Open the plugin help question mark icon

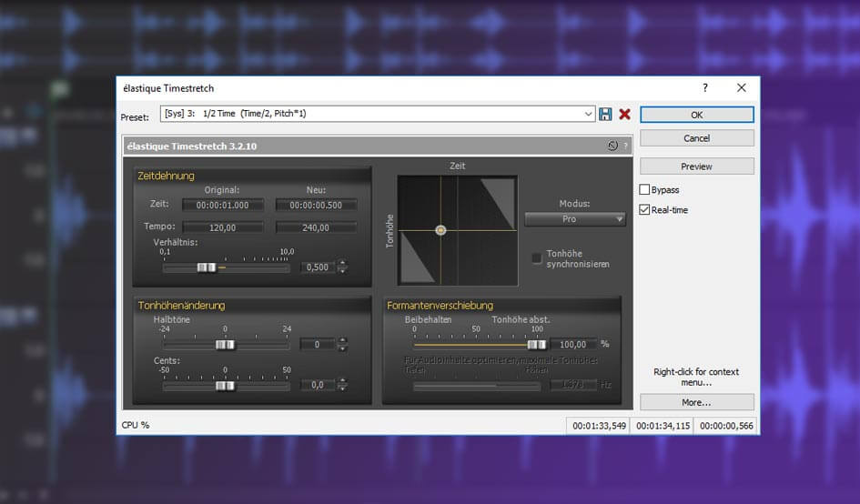point(625,146)
